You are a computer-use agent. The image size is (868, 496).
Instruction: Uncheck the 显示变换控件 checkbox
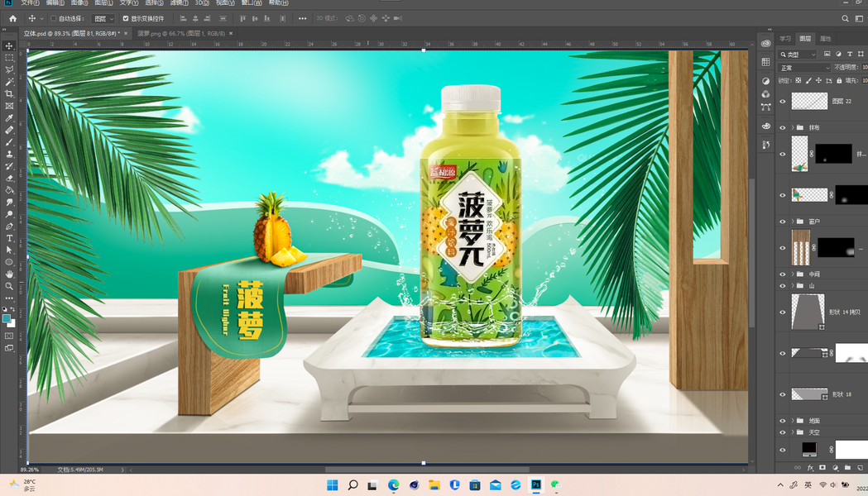pyautogui.click(x=126, y=18)
